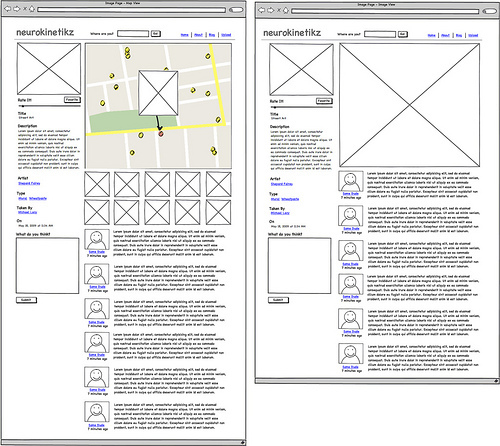Click 'What do you think?' label in Map View
The height and width of the screenshot is (446, 500).
point(33,234)
